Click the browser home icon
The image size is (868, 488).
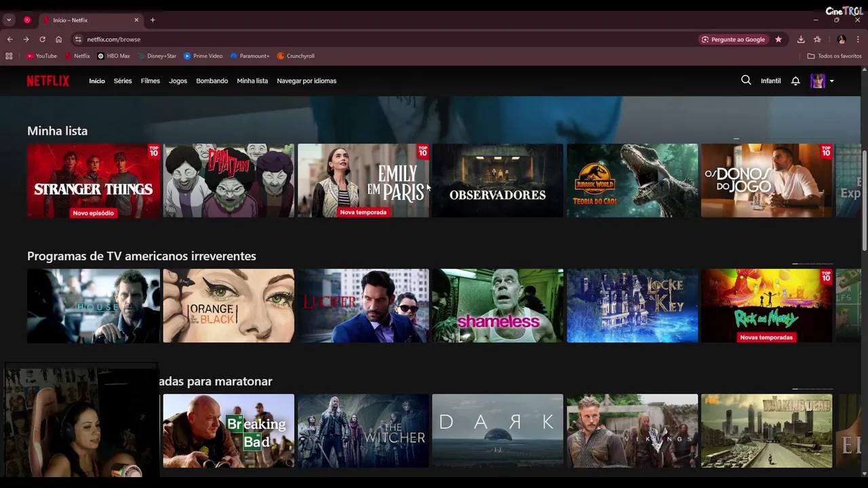[x=58, y=39]
